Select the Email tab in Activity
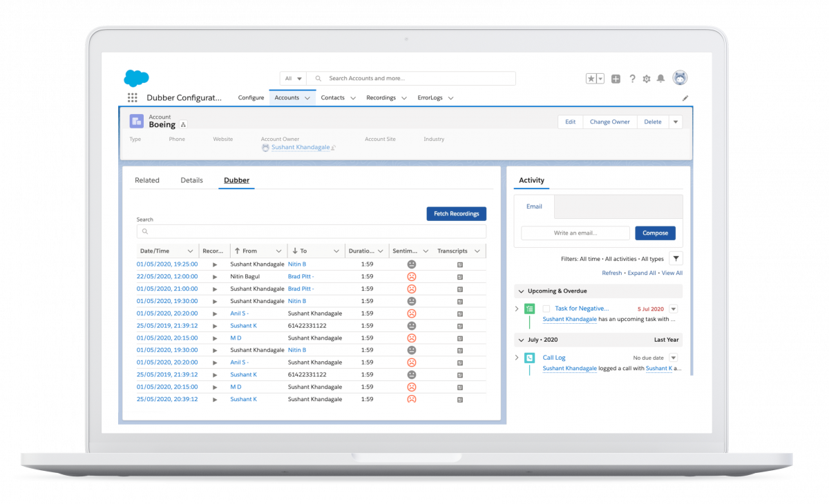The width and height of the screenshot is (829, 504). click(x=534, y=206)
